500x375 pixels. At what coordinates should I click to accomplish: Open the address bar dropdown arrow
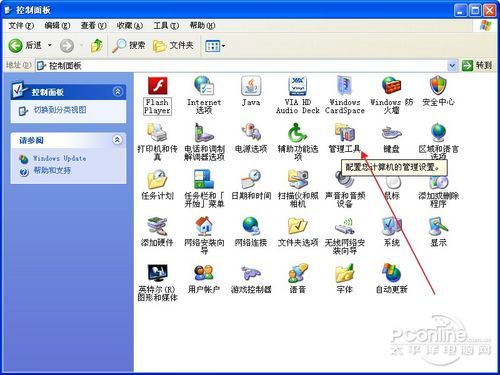[x=452, y=65]
